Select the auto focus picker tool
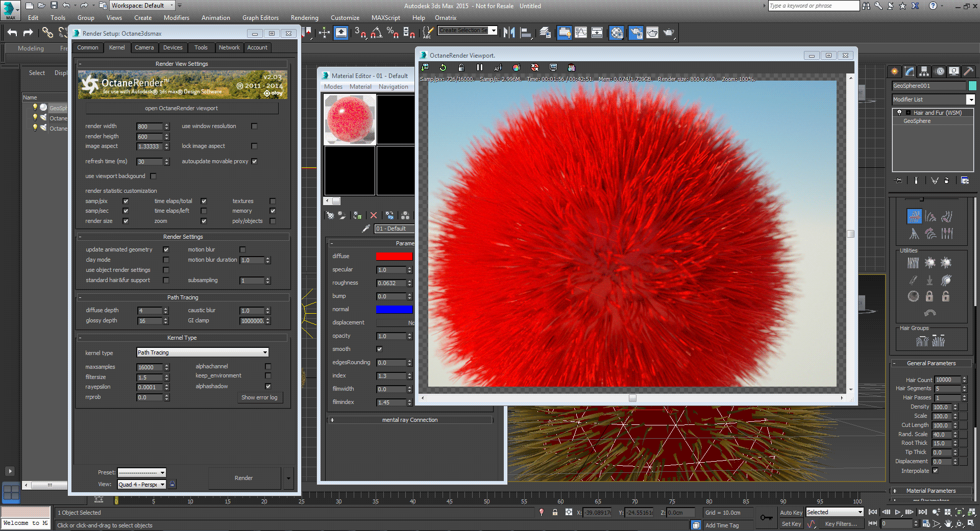 click(498, 67)
